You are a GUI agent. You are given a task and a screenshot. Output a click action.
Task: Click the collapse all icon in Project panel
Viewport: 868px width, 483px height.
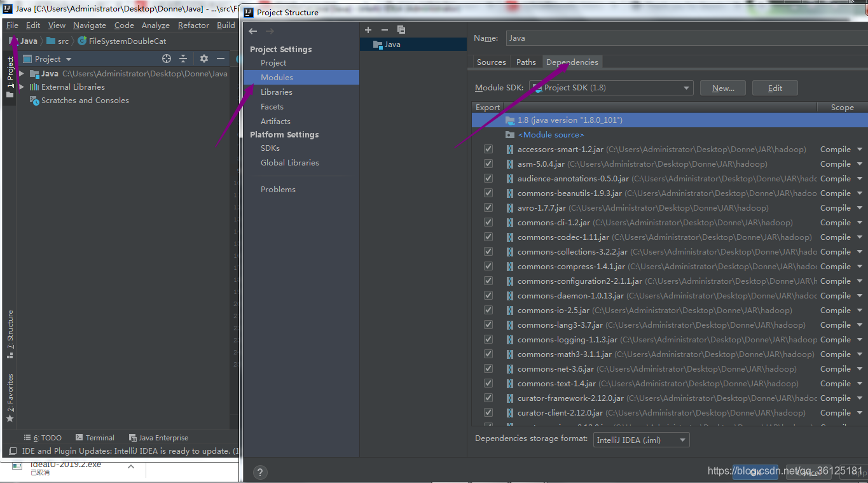click(183, 59)
